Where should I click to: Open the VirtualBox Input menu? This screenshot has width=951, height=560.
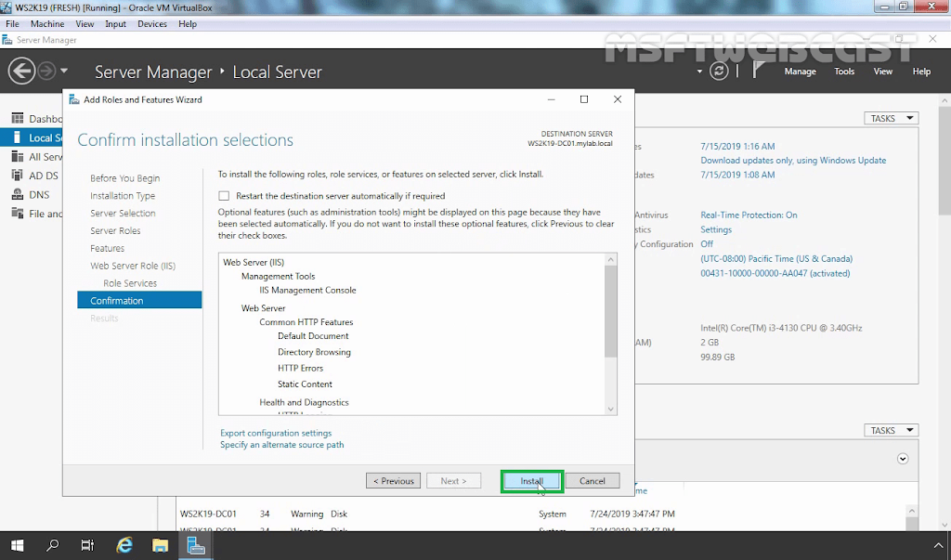115,24
